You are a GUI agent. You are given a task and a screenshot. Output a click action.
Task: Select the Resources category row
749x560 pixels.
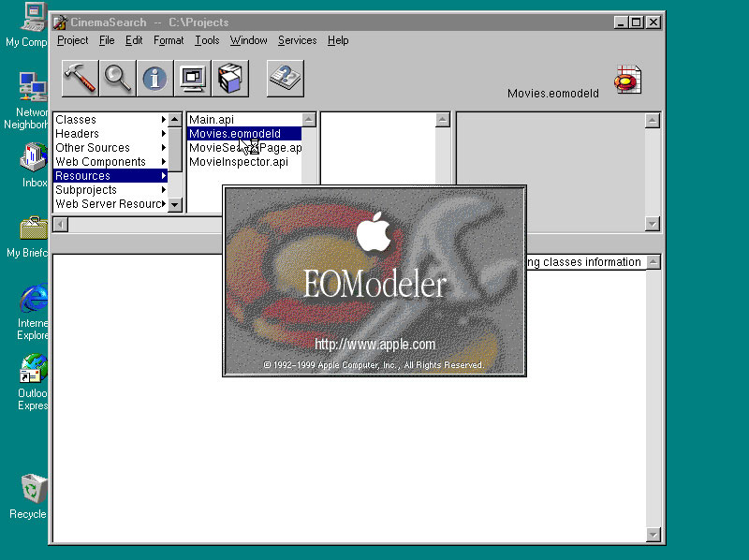coord(110,176)
